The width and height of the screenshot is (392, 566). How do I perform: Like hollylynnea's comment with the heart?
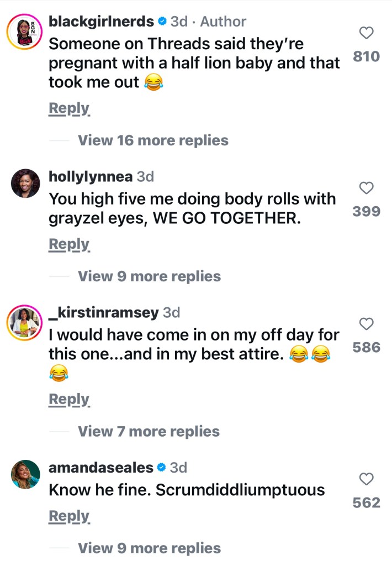367,188
